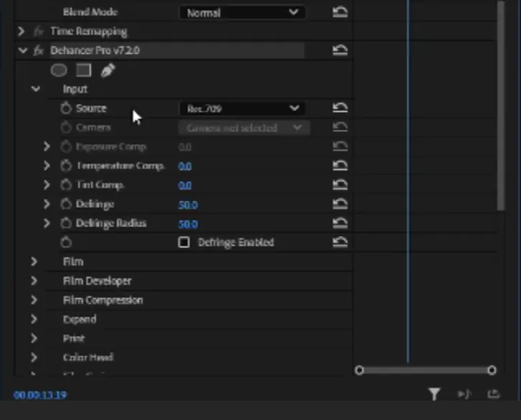
Task: Expand the Temperature Comp. slider
Action: pos(47,166)
